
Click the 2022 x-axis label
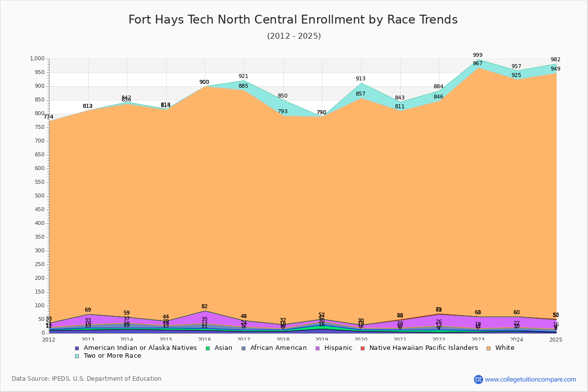click(x=439, y=340)
